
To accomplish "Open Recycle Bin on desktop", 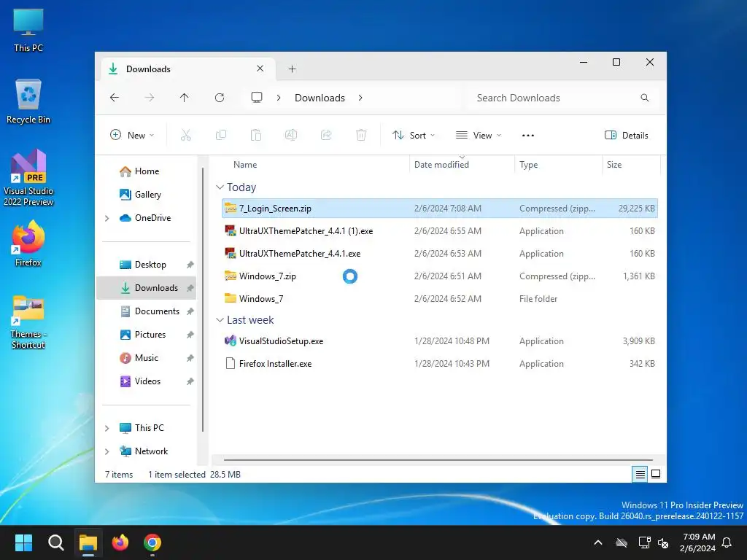I will [28, 101].
